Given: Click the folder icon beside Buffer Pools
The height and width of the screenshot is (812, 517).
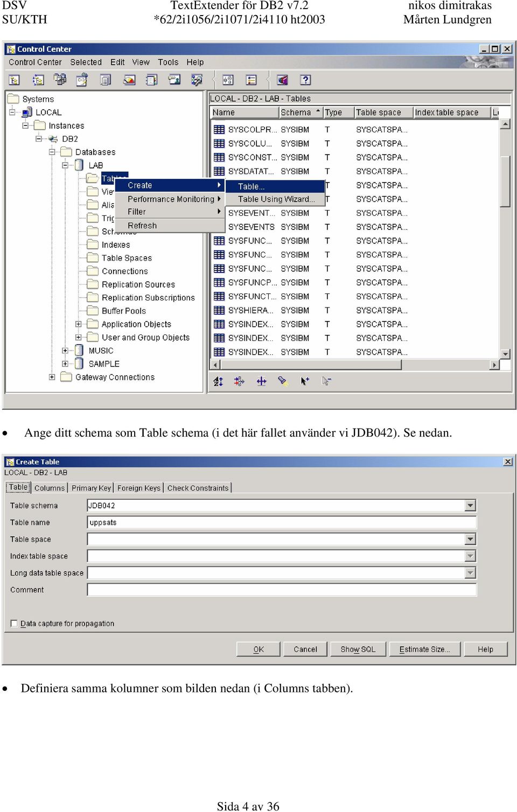Looking at the screenshot, I should click(93, 311).
